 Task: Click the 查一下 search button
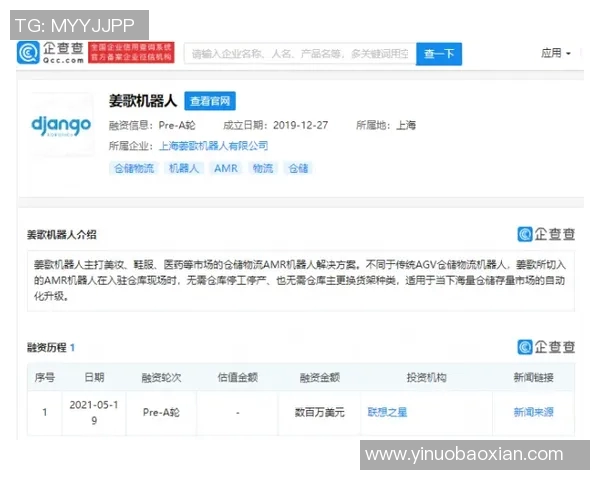click(439, 54)
